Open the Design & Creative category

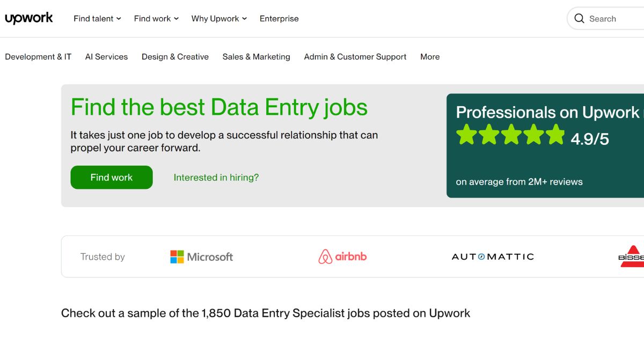[x=175, y=56]
